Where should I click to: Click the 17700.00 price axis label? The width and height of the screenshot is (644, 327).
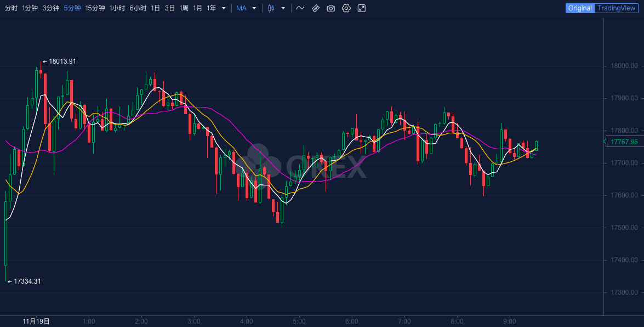[624, 163]
